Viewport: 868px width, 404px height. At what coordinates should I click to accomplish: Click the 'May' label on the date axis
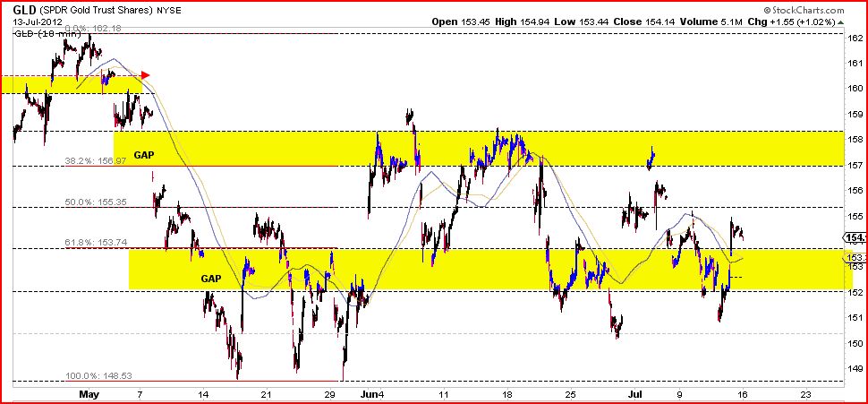click(x=89, y=394)
